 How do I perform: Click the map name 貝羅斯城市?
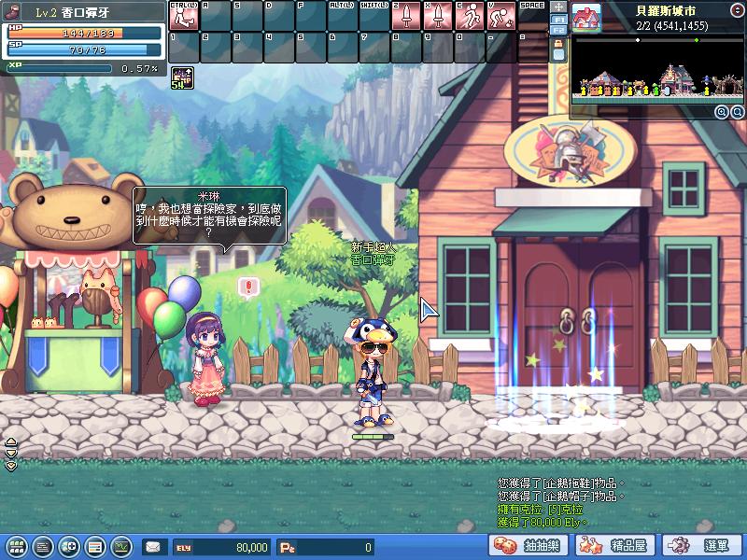666,10
